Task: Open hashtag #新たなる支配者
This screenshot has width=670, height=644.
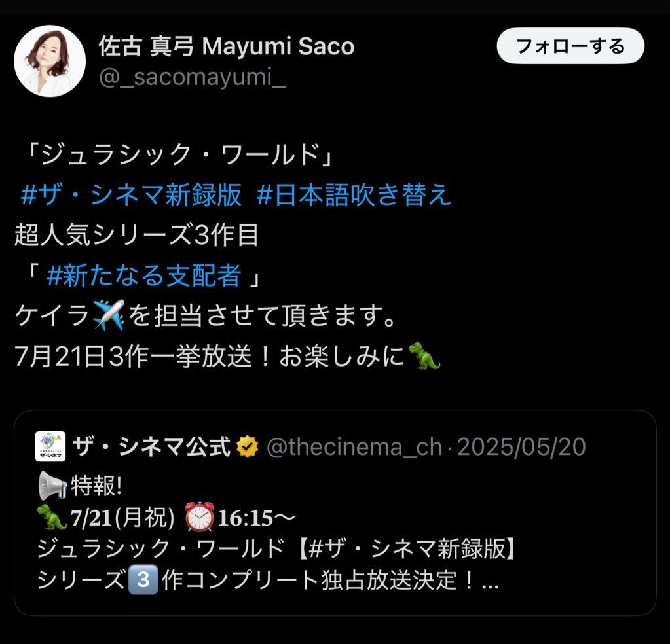Action: click(x=144, y=276)
